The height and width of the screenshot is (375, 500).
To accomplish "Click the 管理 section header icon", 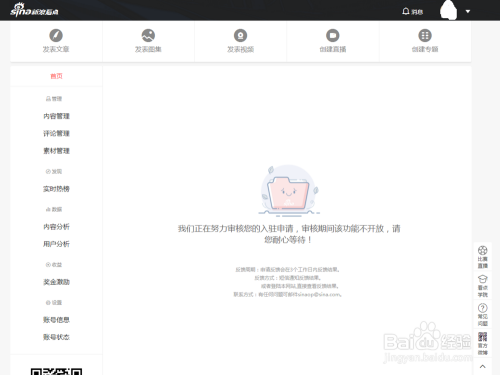I will tap(48, 99).
